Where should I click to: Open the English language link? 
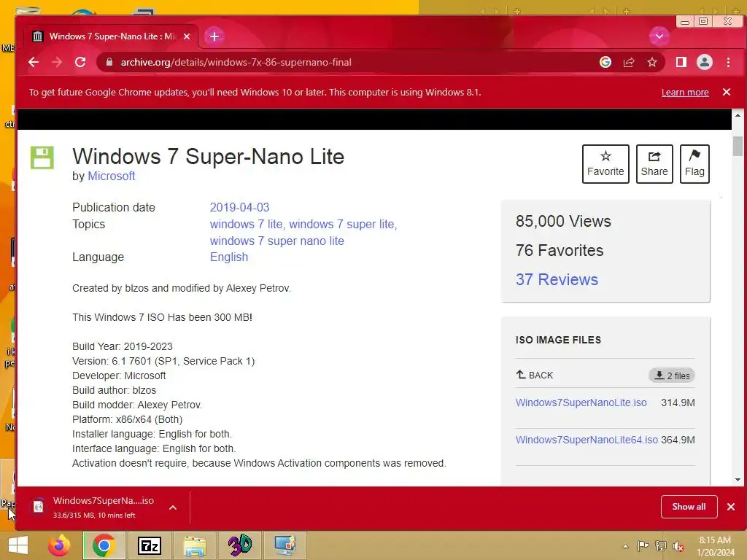[x=228, y=257]
